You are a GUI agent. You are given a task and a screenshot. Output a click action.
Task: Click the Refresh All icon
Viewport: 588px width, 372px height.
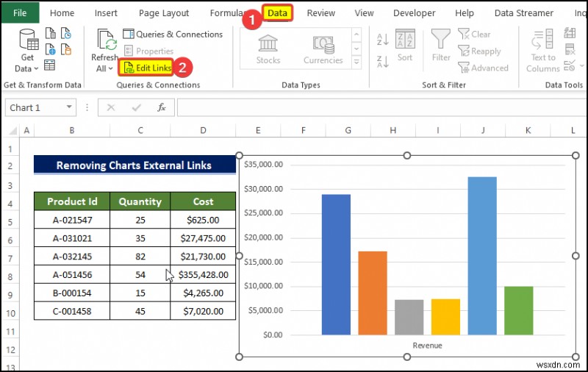point(107,40)
